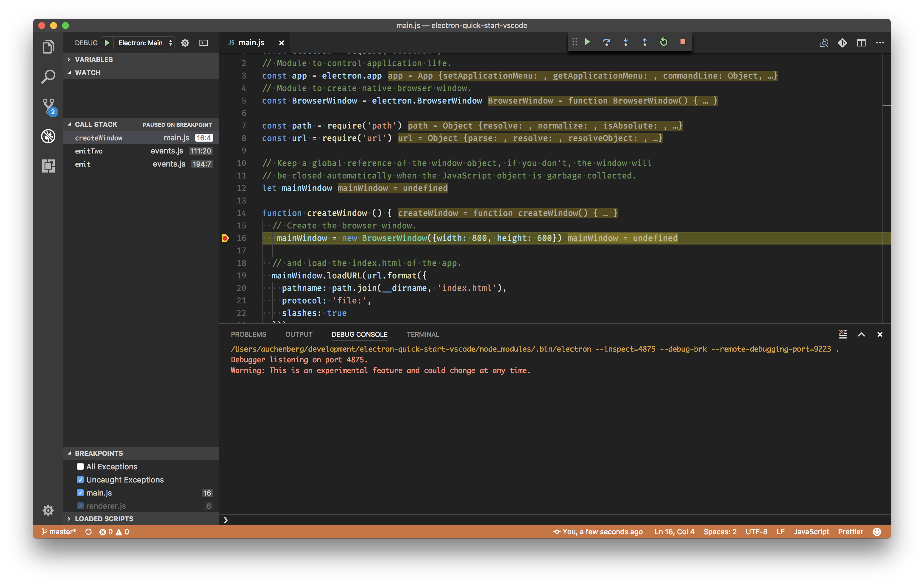Choose debug configuration Electron: Main dropdown

coord(145,43)
